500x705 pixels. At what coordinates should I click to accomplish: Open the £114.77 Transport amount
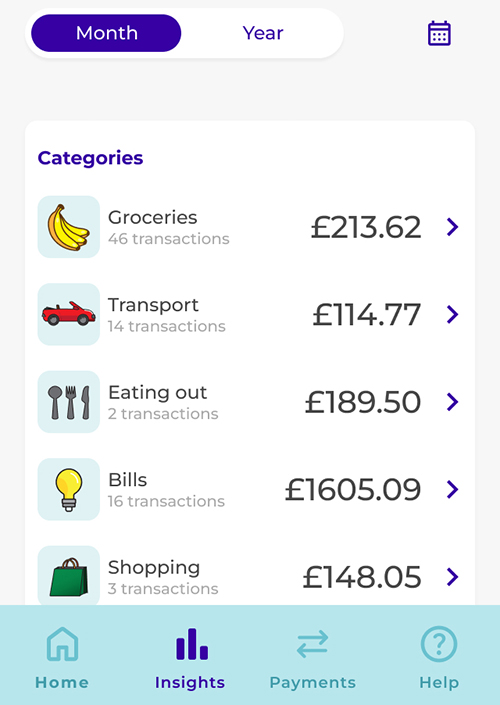click(367, 315)
